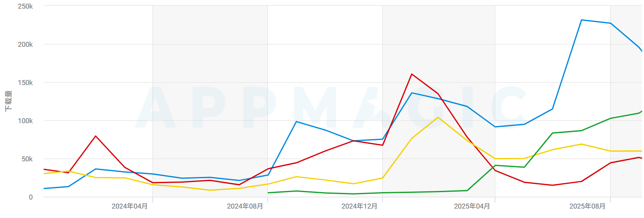Image resolution: width=644 pixels, height=218 pixels.
Task: Click the 250k y-axis label
Action: click(25, 7)
